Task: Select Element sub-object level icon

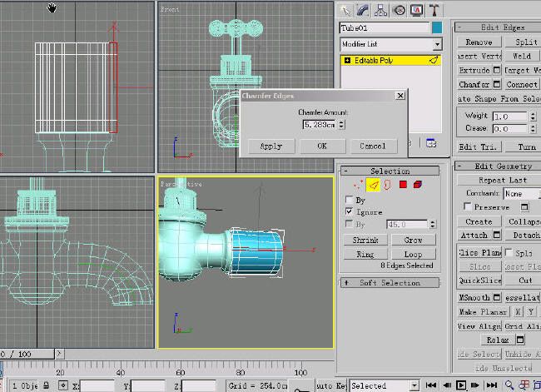Action: 418,185
